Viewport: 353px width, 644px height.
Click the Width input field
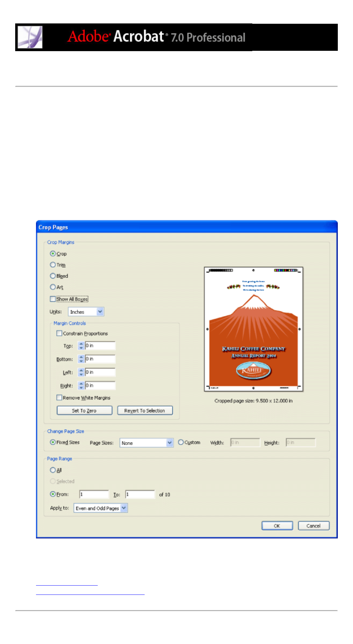[x=245, y=442]
